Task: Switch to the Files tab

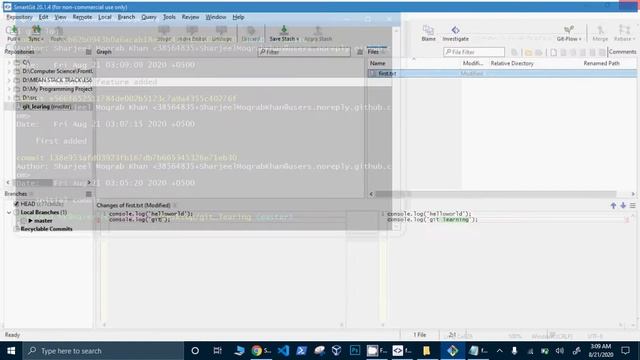Action: point(373,52)
